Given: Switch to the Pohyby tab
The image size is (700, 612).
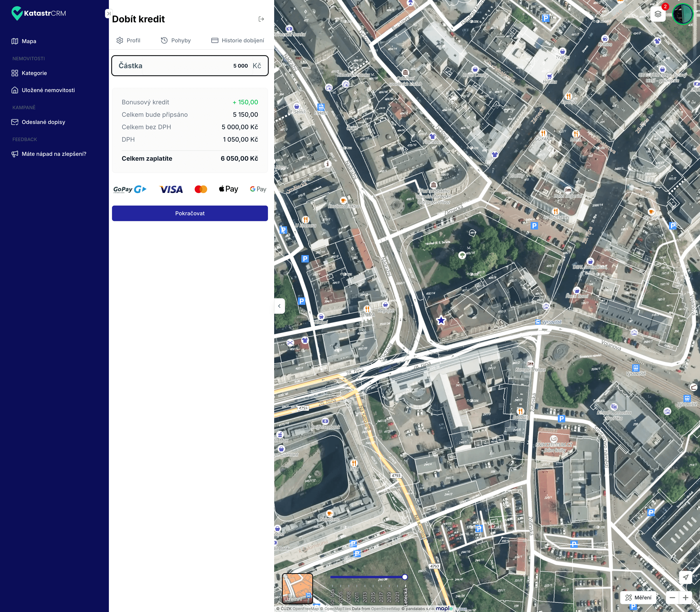Looking at the screenshot, I should coord(176,40).
